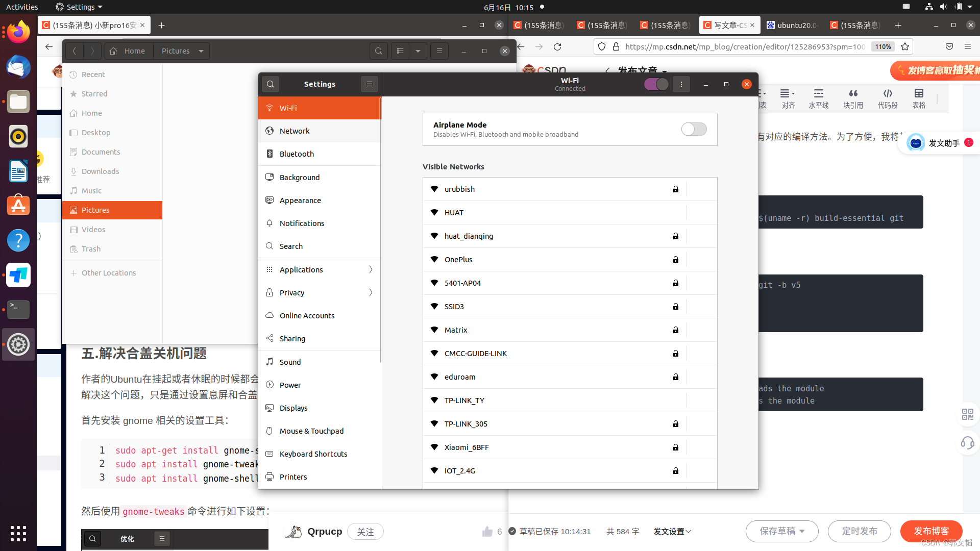The height and width of the screenshot is (551, 980).
Task: Click the Settings search magnifier icon
Action: (x=271, y=84)
